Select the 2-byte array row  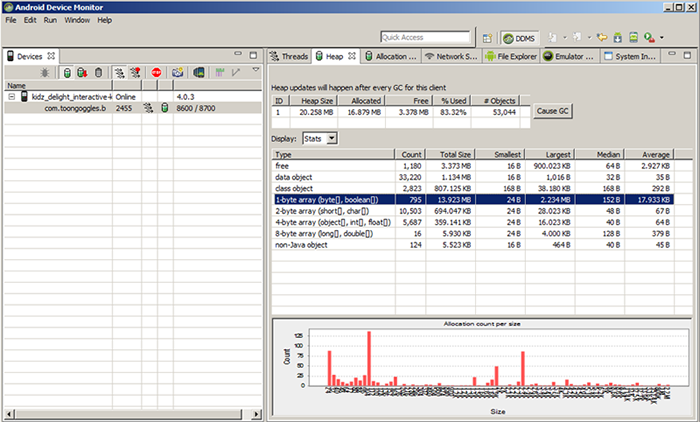[x=473, y=211]
